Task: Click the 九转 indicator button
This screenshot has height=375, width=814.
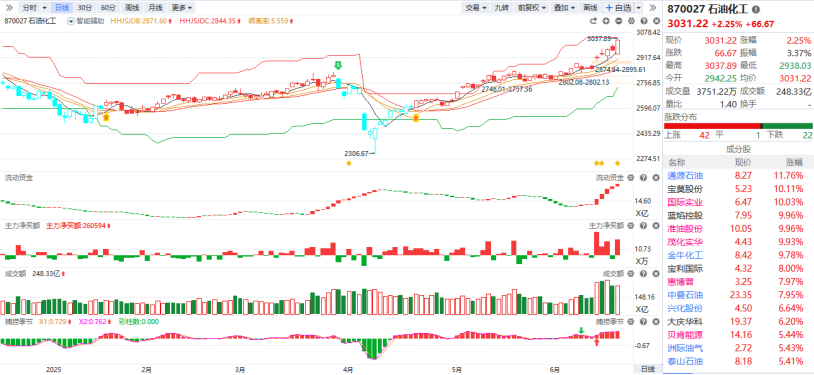Action: 501,8
